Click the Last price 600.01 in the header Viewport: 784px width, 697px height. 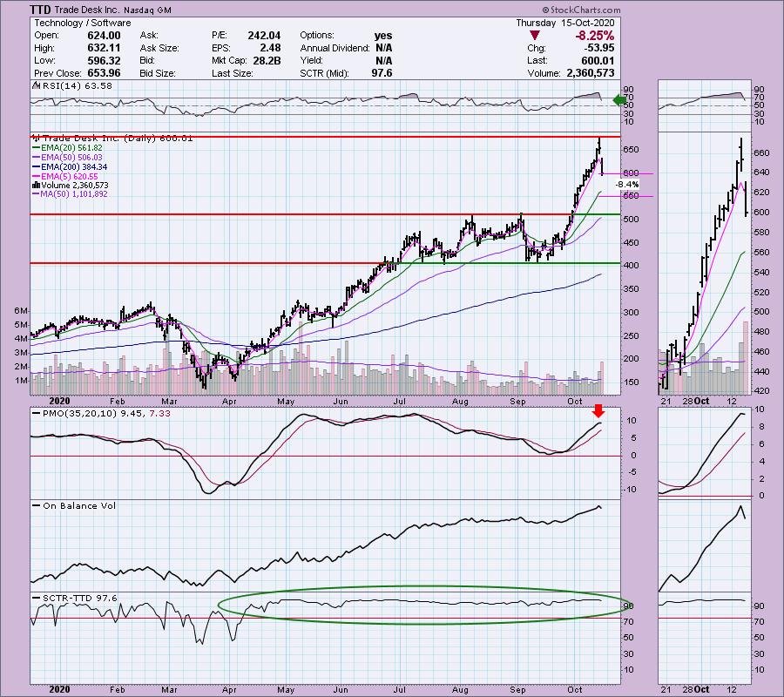click(599, 60)
